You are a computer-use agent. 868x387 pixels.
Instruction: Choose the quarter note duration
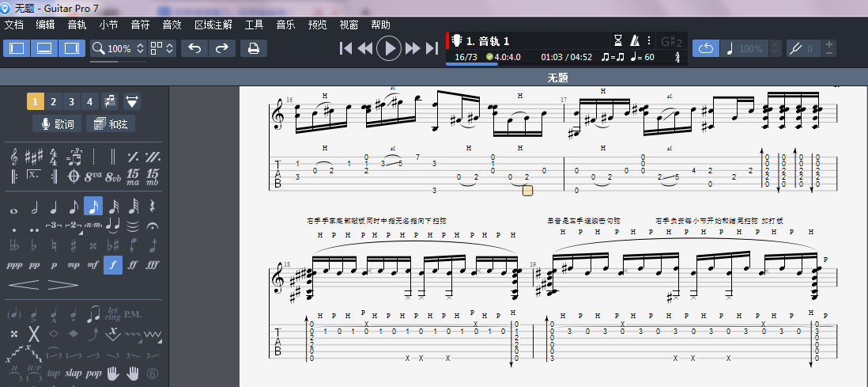54,207
